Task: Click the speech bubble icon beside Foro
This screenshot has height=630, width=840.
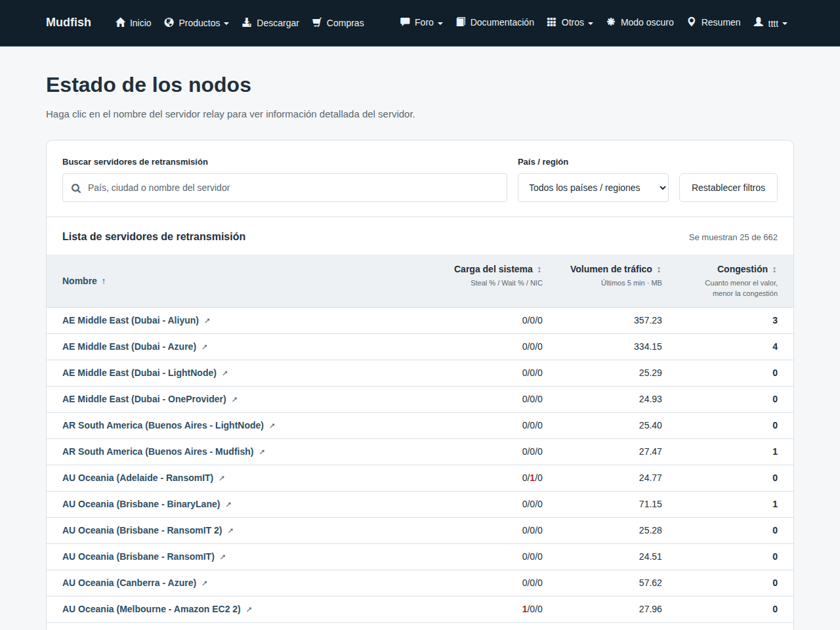Action: click(x=405, y=22)
